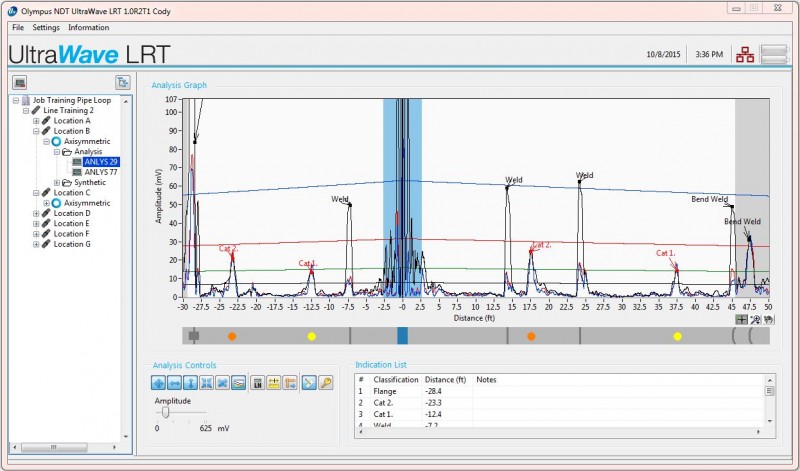
Task: Collapse the Line Training 2 node
Action: [26, 111]
